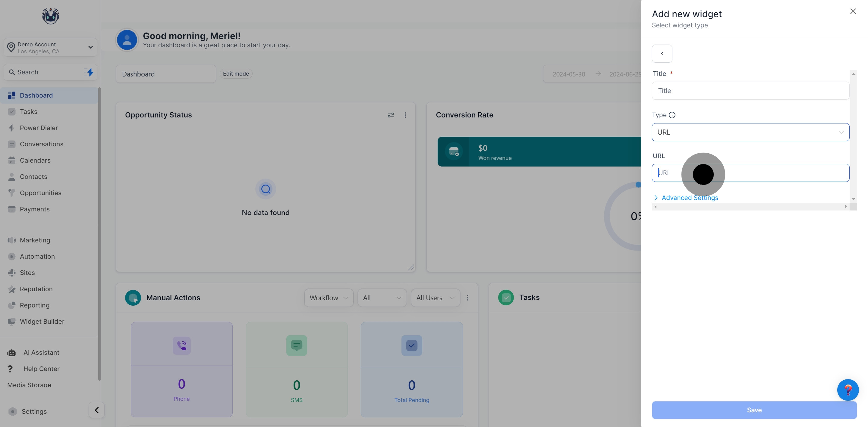Open Opportunity Status three-dot menu
Viewport: 868px width, 427px height.
(405, 115)
